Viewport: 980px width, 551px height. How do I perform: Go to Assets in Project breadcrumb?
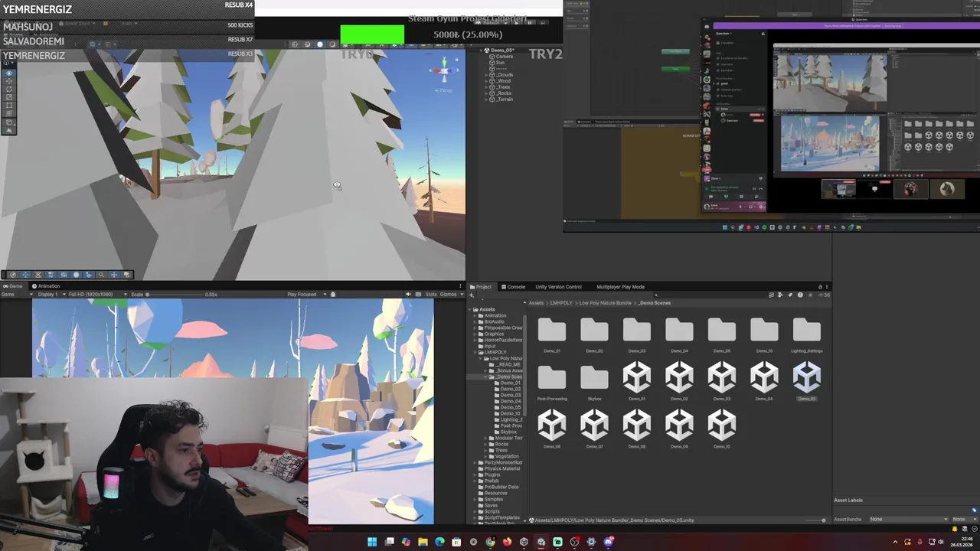[x=536, y=303]
